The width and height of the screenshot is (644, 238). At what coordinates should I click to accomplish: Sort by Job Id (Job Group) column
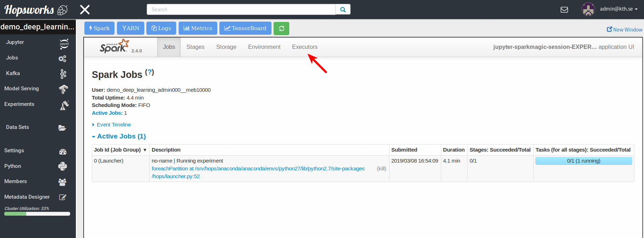pos(121,150)
